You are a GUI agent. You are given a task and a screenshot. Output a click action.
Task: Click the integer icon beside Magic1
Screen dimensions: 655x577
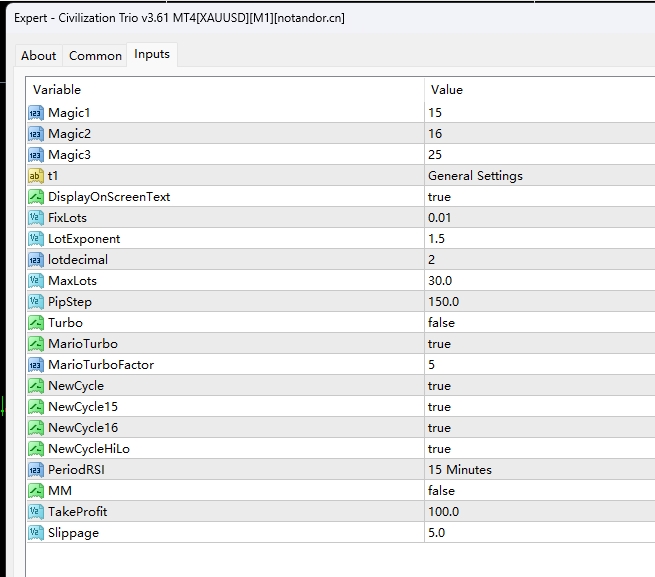(36, 113)
